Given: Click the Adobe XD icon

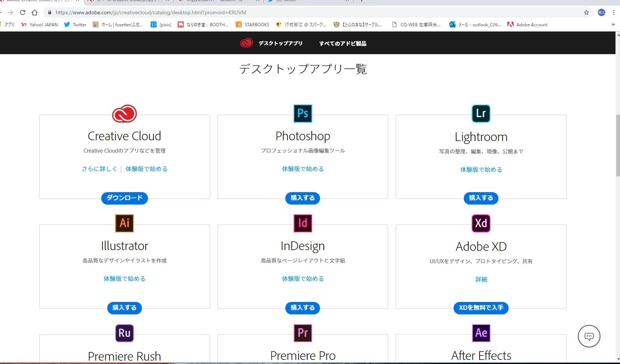Looking at the screenshot, I should tap(481, 223).
